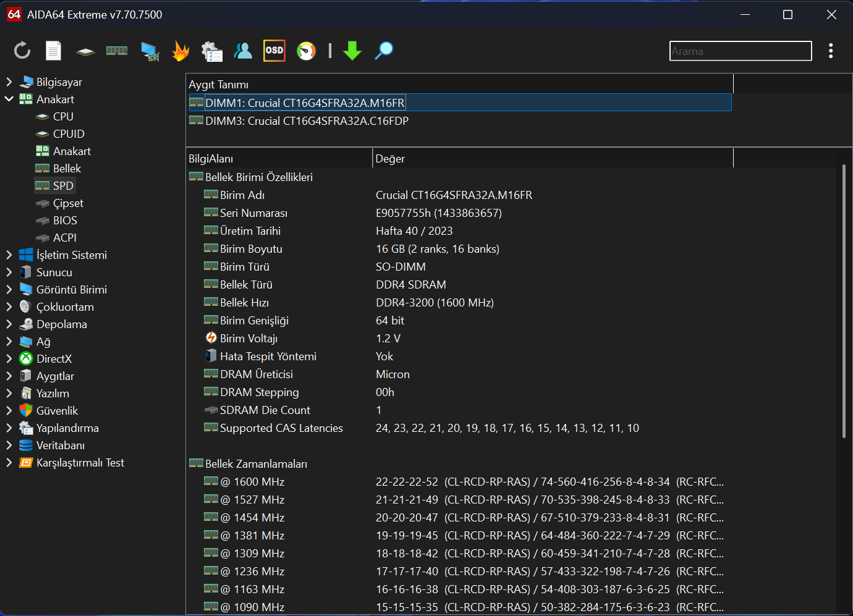Image resolution: width=853 pixels, height=616 pixels.
Task: Select Bellek under Anakart
Action: coord(67,168)
